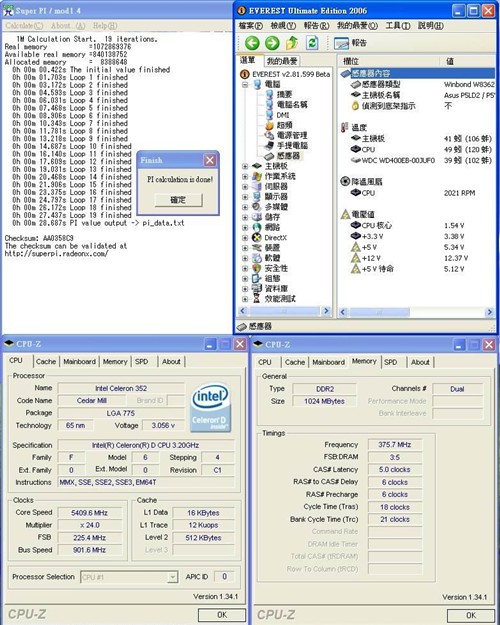Expand the 作業系統 tree node
This screenshot has height=625, width=500.
[x=245, y=176]
